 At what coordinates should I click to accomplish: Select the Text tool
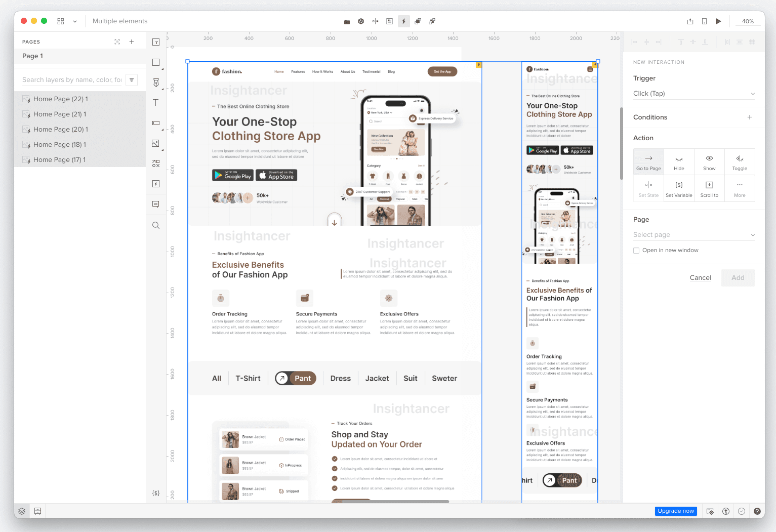tap(155, 103)
